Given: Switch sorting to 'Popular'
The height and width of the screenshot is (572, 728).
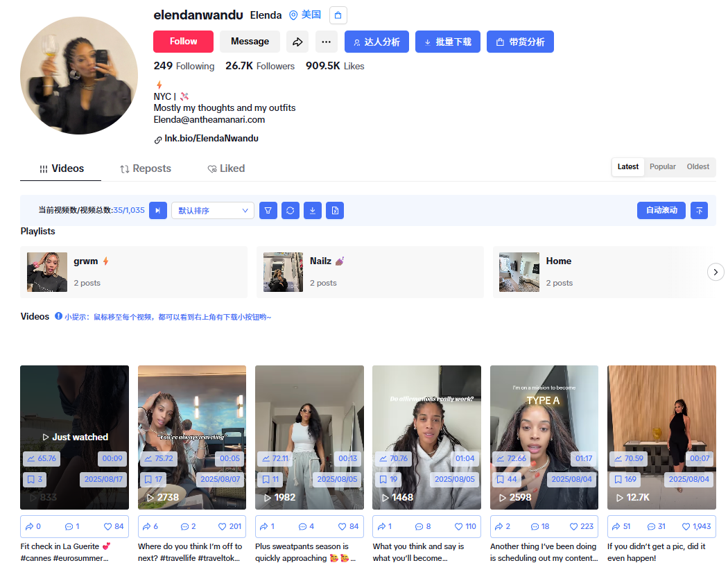Looking at the screenshot, I should [x=662, y=166].
